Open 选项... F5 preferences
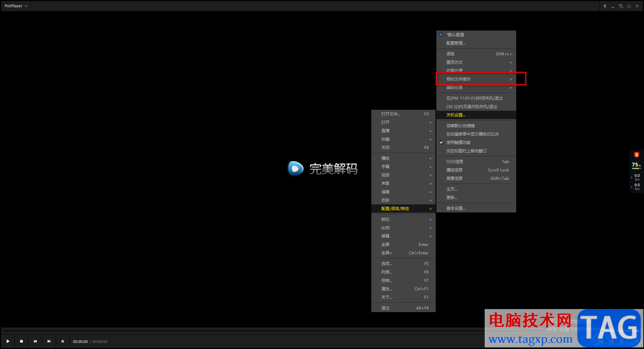Image resolution: width=644 pixels, height=349 pixels. point(404,264)
